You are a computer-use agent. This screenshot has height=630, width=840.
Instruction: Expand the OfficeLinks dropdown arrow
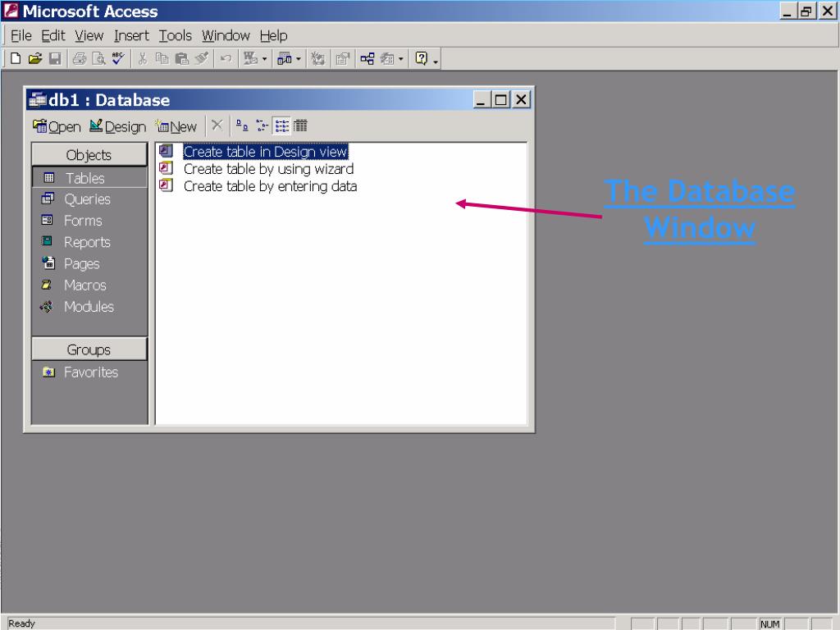coord(264,59)
